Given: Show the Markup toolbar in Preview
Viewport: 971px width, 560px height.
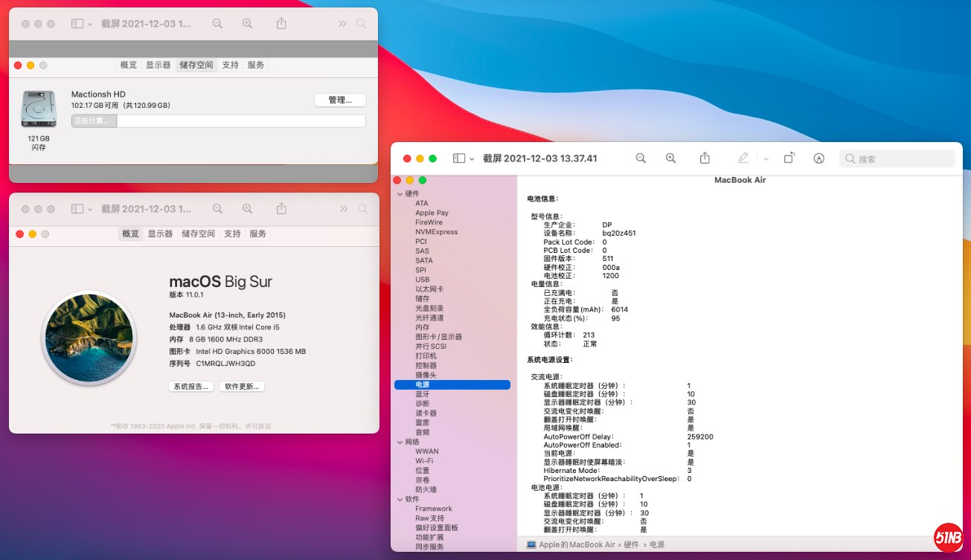Looking at the screenshot, I should pyautogui.click(x=818, y=158).
